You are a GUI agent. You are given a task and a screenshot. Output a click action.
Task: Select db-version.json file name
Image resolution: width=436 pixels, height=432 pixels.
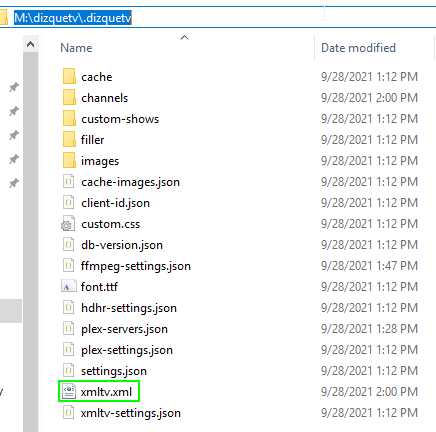point(122,245)
